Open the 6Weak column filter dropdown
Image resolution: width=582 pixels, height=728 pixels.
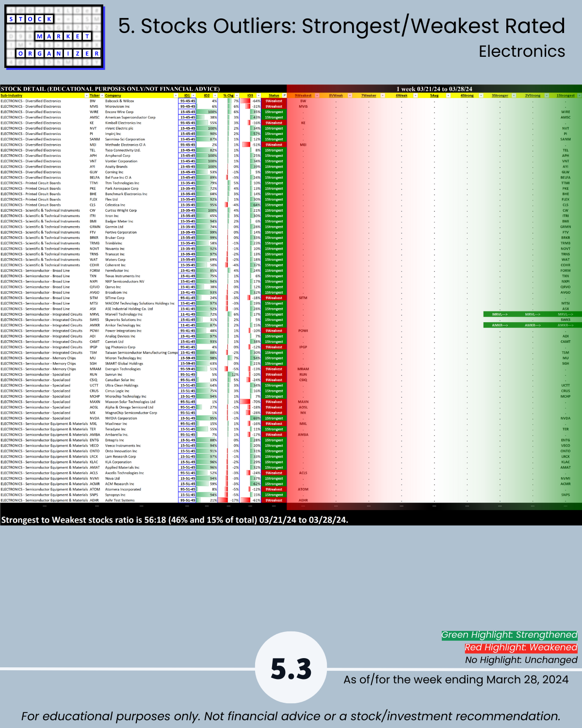pyautogui.click(x=415, y=96)
